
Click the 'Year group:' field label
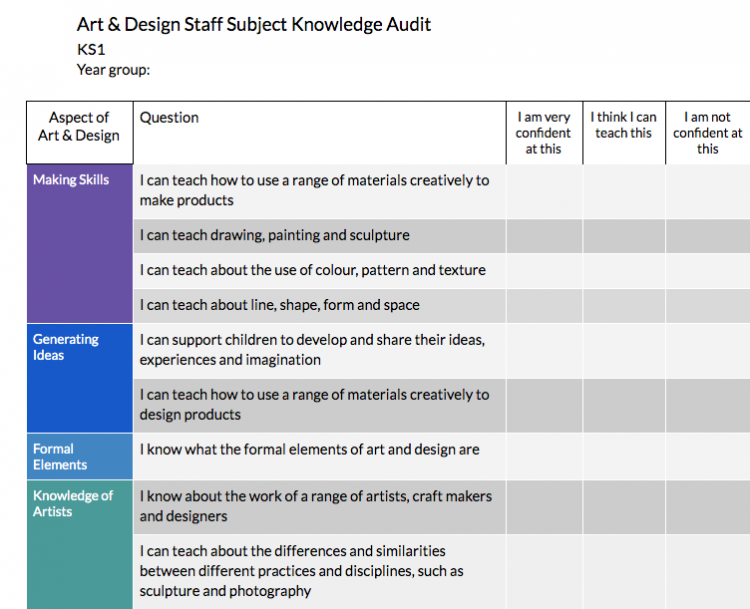pyautogui.click(x=113, y=70)
